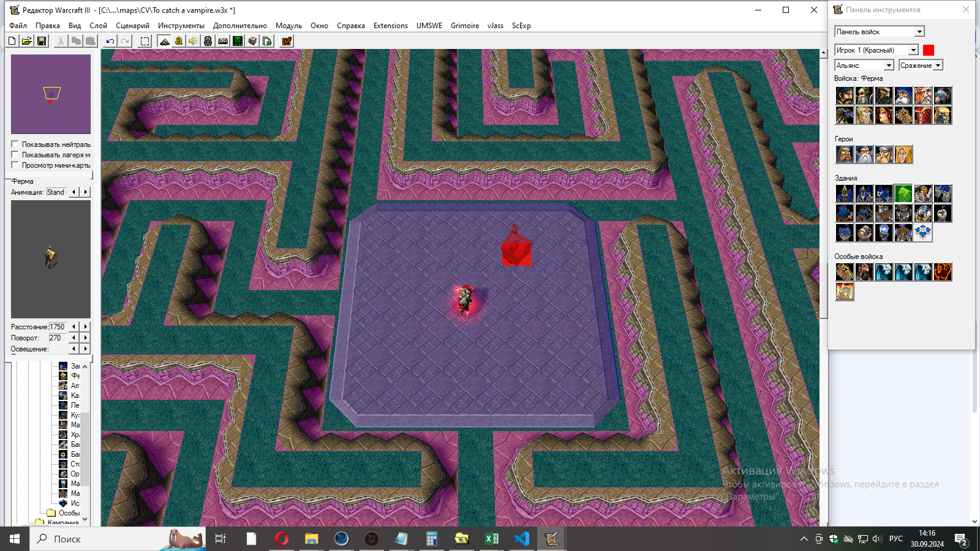The image size is (980, 551).
Task: Open the Object Manager cube icon
Action: (x=252, y=41)
